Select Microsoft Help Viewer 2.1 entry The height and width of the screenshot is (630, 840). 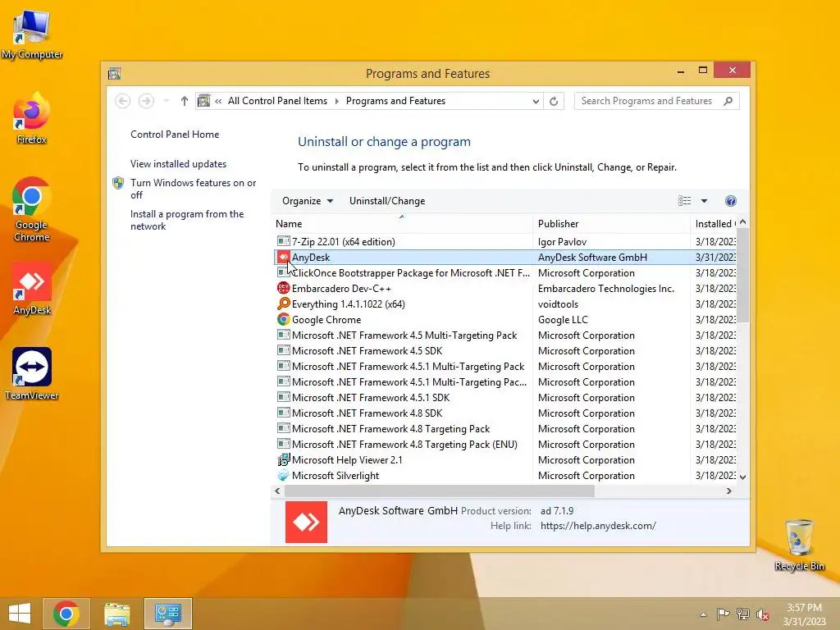point(505,459)
